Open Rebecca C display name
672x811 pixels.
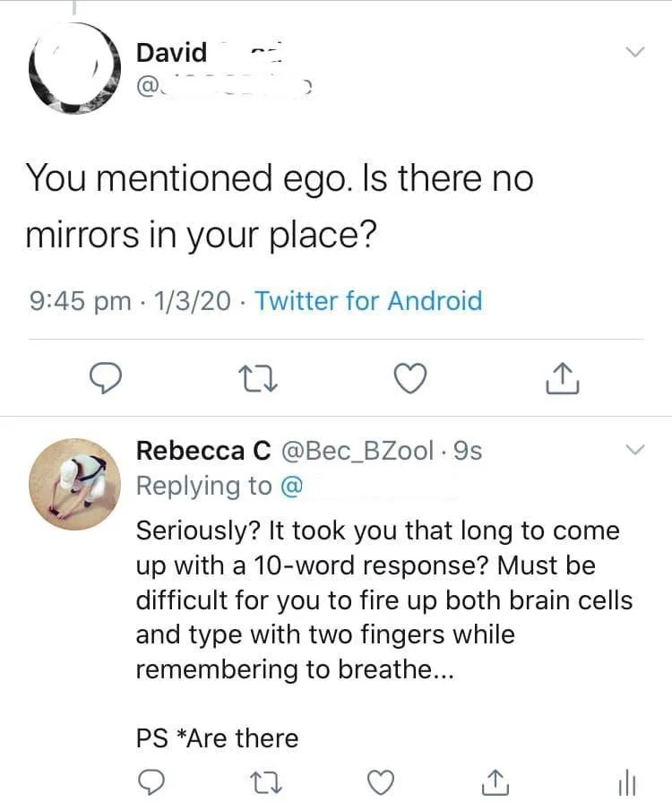(x=203, y=451)
